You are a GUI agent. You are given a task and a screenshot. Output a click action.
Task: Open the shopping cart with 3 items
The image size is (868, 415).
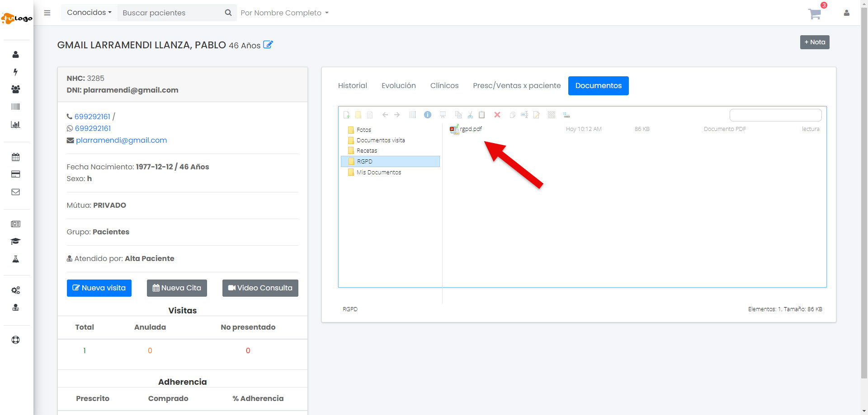pyautogui.click(x=815, y=13)
